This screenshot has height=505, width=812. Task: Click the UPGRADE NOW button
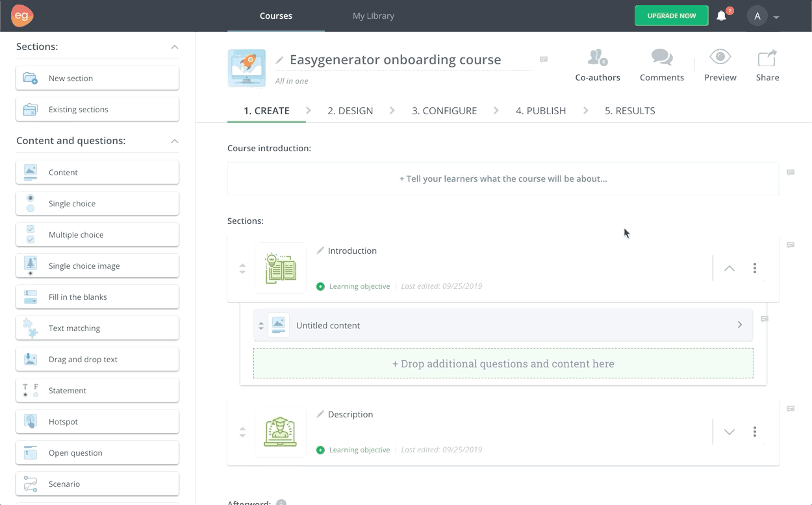pos(672,16)
